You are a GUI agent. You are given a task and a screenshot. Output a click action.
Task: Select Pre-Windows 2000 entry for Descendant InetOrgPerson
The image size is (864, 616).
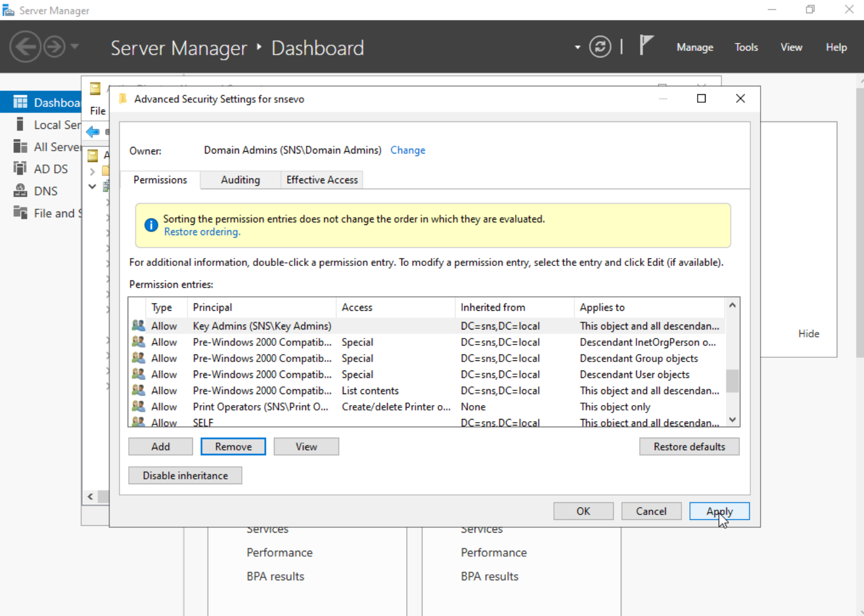(x=426, y=342)
